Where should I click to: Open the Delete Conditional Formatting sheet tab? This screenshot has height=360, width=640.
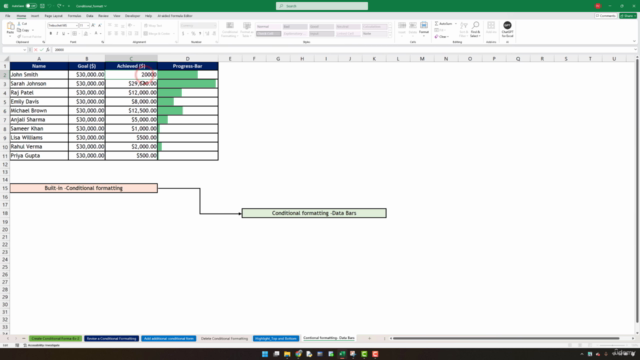(224, 338)
